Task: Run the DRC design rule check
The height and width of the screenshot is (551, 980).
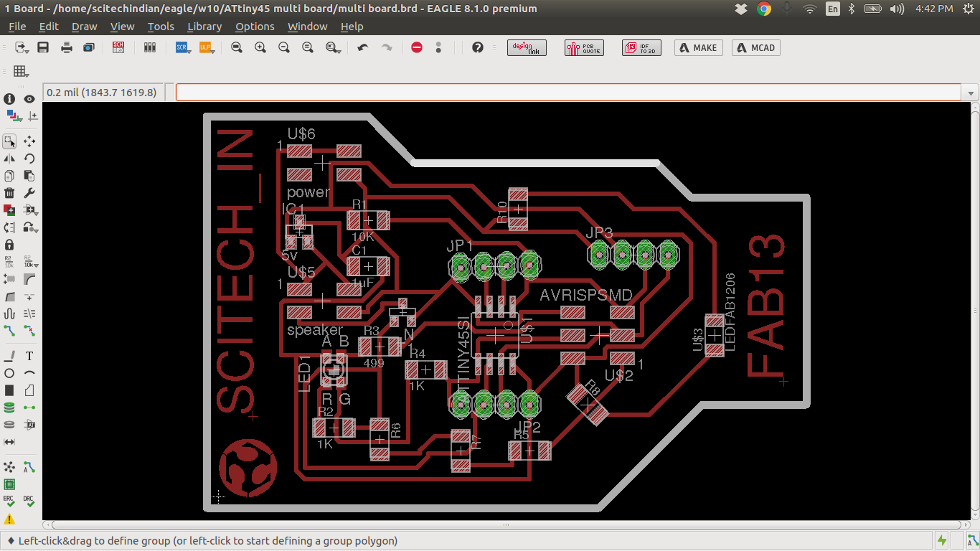Action: (29, 501)
